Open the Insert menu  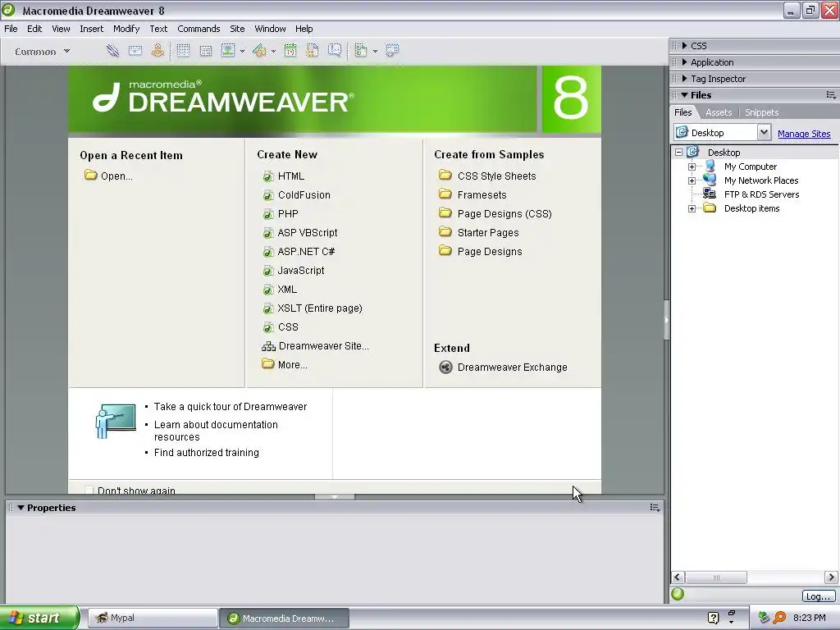click(x=92, y=29)
